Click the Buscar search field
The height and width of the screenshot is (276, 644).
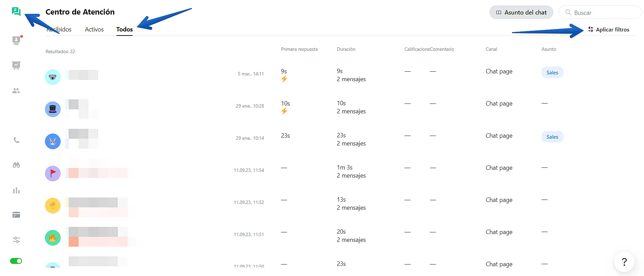click(x=600, y=13)
